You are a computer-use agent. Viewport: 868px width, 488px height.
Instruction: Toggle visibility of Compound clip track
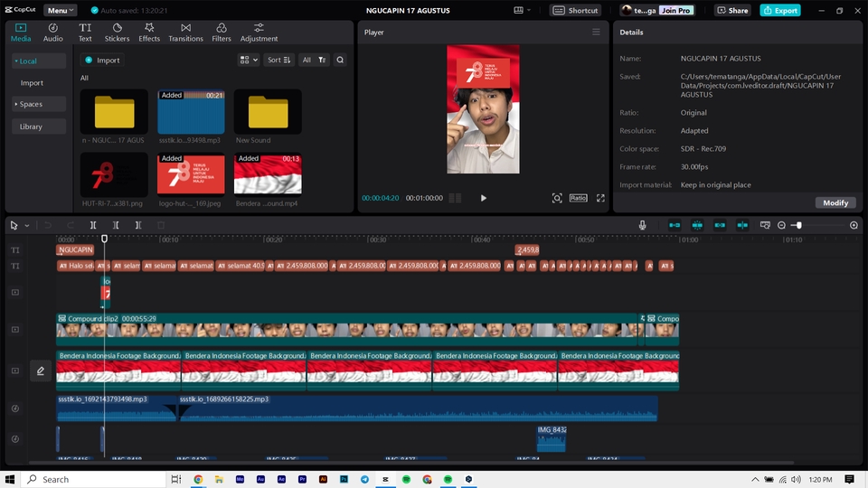click(x=15, y=329)
